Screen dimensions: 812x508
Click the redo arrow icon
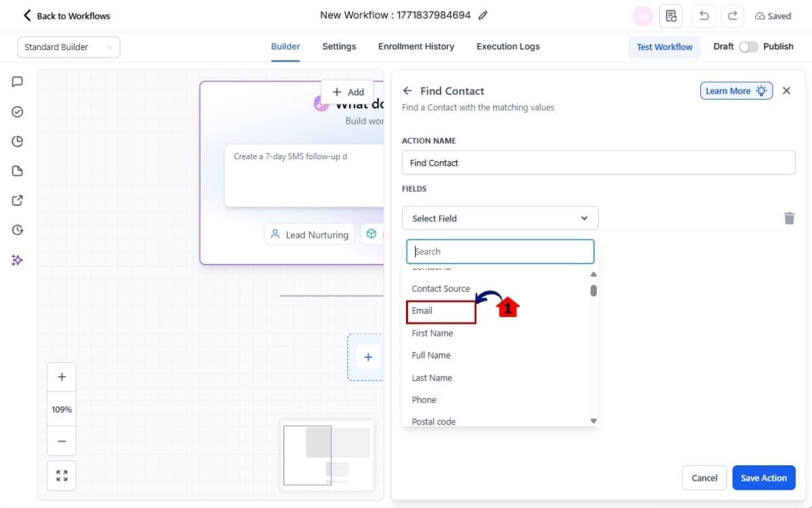[x=732, y=16]
